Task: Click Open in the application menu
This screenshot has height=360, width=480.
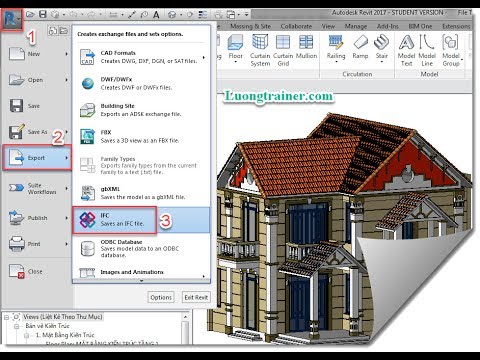Action: [x=37, y=80]
